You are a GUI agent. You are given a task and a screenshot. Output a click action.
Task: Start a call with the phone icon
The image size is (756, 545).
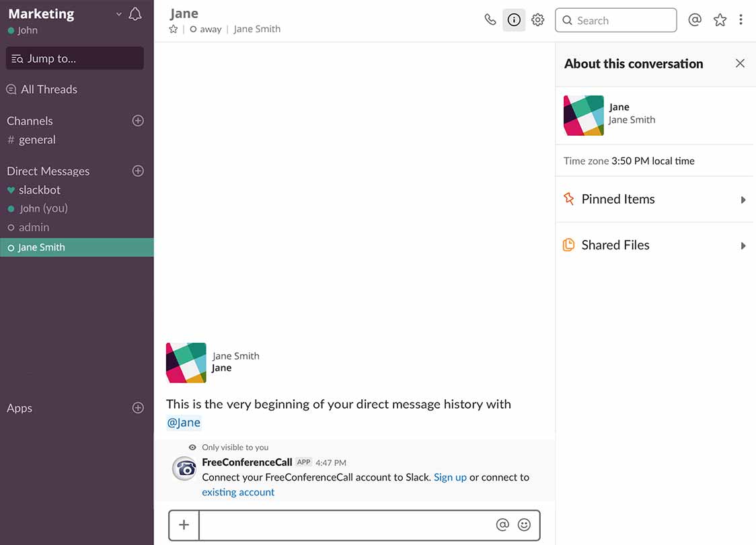[x=490, y=19]
